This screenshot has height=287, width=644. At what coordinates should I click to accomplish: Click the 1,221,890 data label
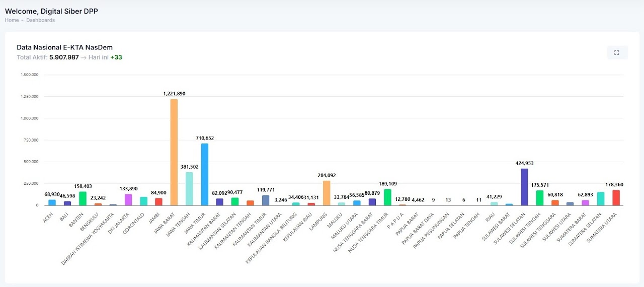coord(174,94)
